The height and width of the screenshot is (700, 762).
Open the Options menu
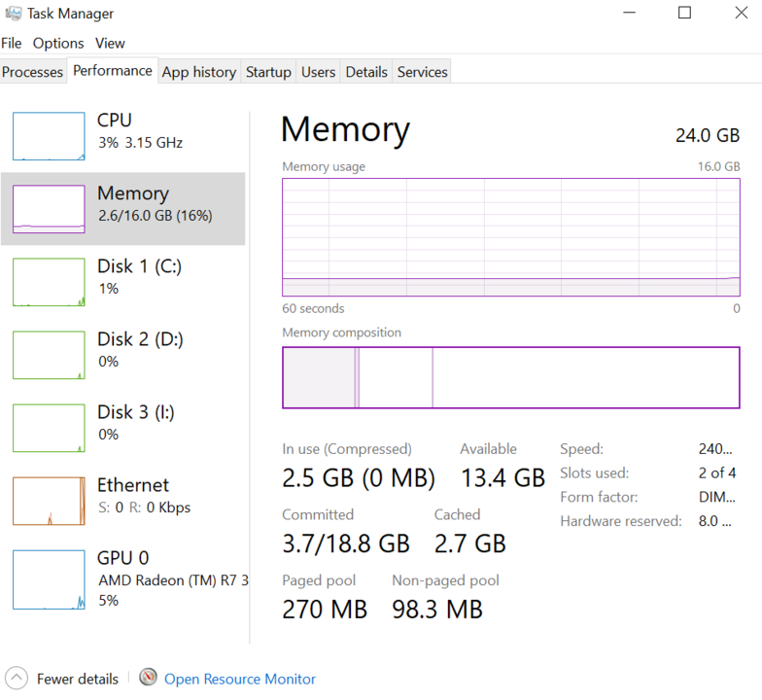tap(58, 43)
